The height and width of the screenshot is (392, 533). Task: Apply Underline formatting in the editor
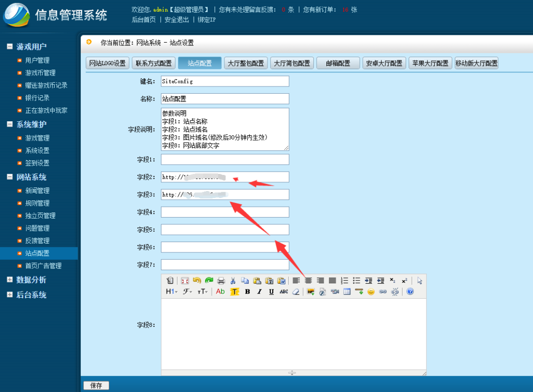(272, 292)
